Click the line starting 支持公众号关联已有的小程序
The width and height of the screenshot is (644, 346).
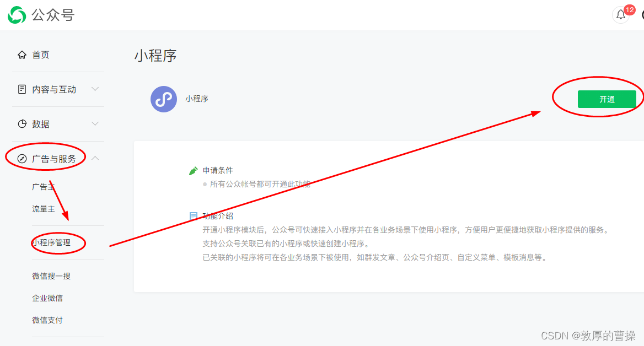tap(286, 244)
